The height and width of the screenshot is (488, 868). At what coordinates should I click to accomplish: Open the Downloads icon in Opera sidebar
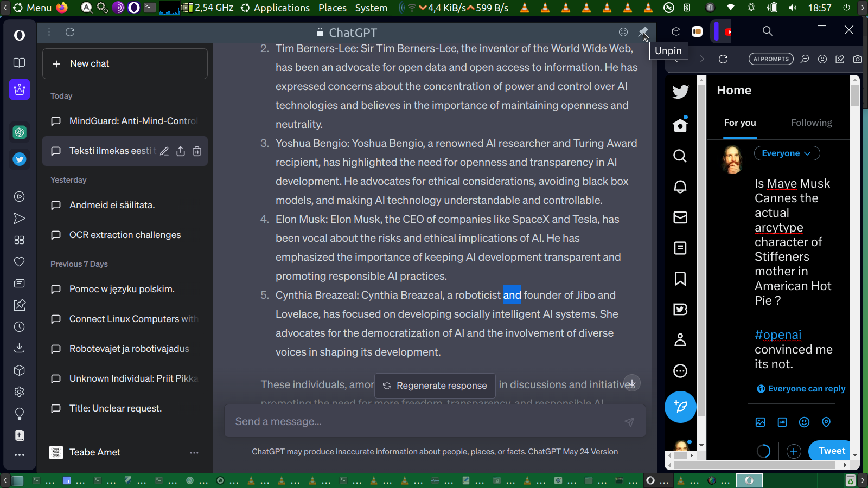[x=20, y=349]
